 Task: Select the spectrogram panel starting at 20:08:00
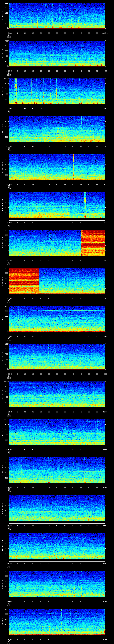57,357
